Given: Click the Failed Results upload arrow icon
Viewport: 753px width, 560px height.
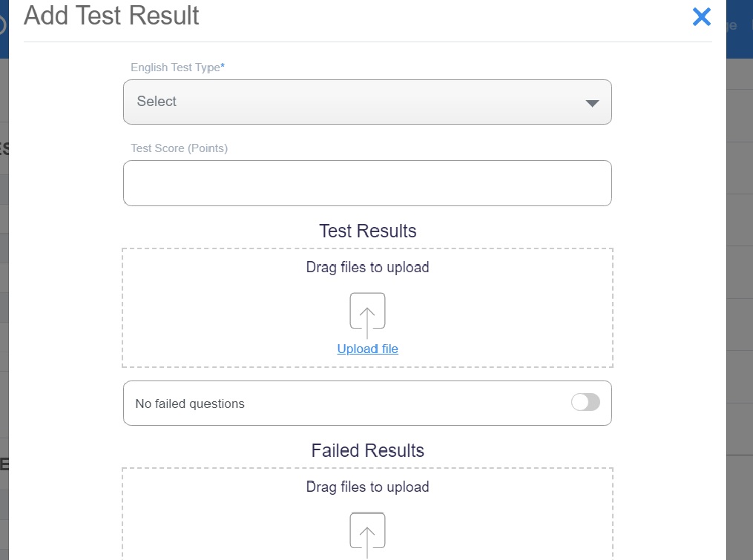Looking at the screenshot, I should click(x=367, y=533).
